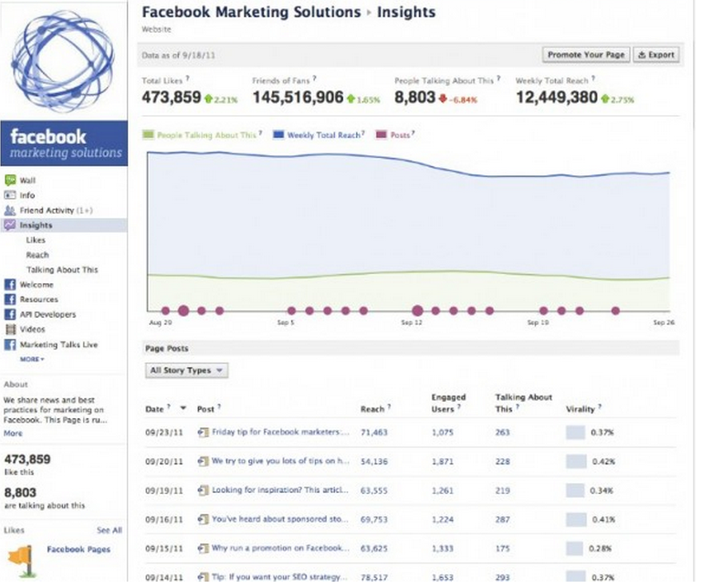The image size is (702, 588).
Task: Open post 'We try to give you lots of tips'
Action: coord(283,465)
